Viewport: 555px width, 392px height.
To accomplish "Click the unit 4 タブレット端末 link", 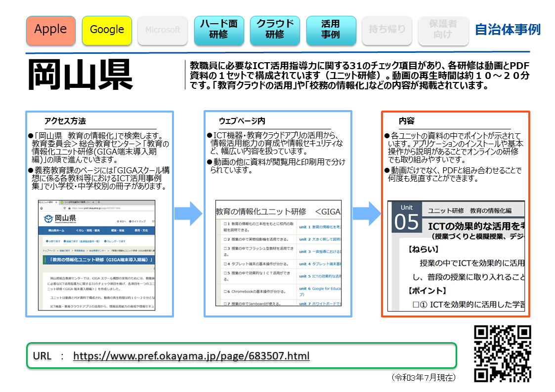I will 320,264.
